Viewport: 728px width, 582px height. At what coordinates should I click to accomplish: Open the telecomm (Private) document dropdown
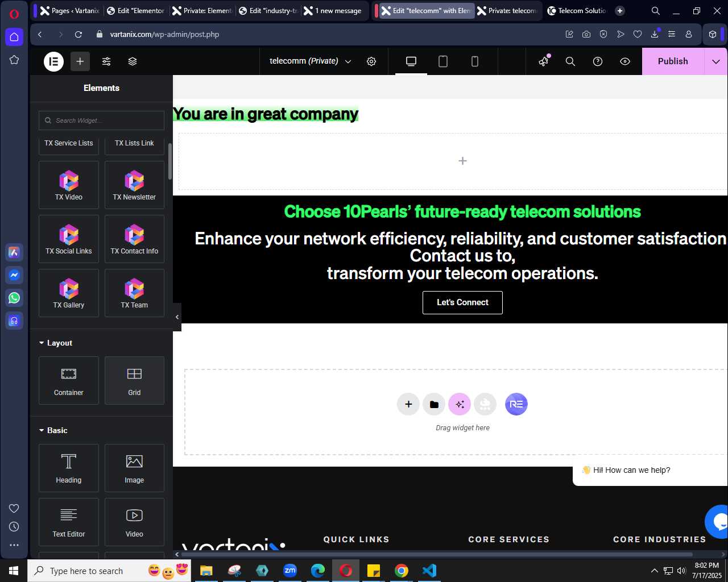click(311, 61)
